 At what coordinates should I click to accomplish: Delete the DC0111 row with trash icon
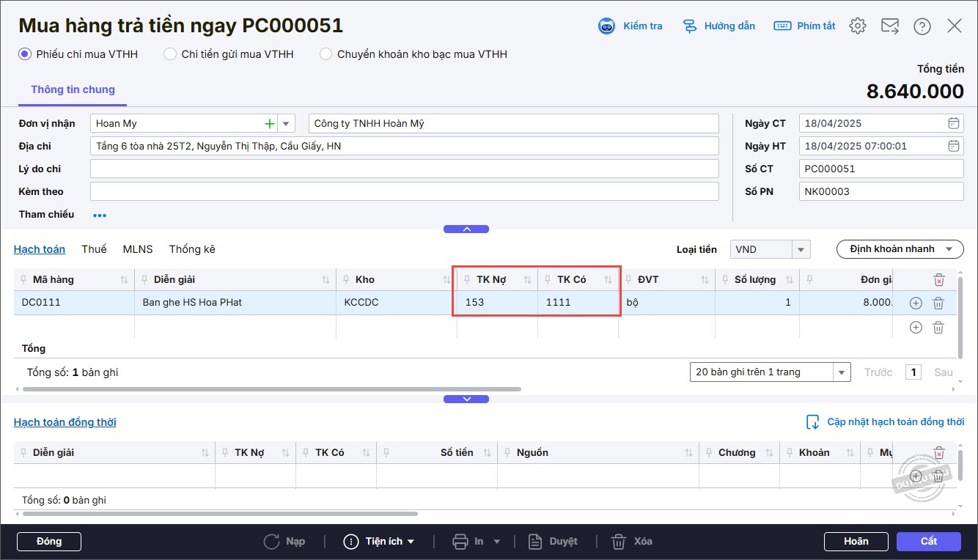[x=938, y=303]
